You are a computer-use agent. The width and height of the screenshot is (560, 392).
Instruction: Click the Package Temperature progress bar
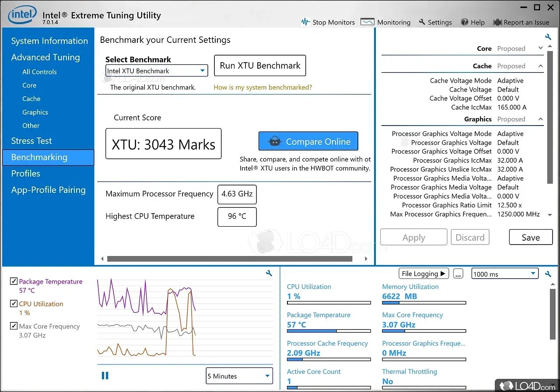pyautogui.click(x=329, y=331)
